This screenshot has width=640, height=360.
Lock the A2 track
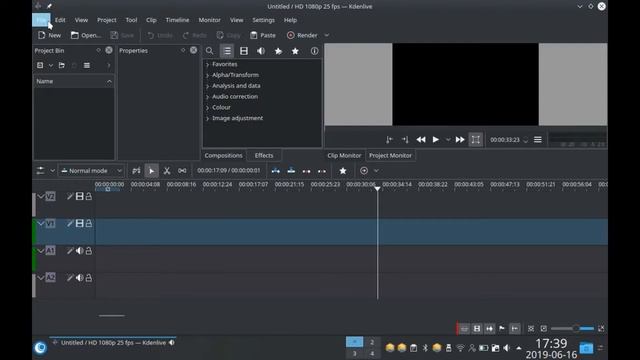(89, 278)
